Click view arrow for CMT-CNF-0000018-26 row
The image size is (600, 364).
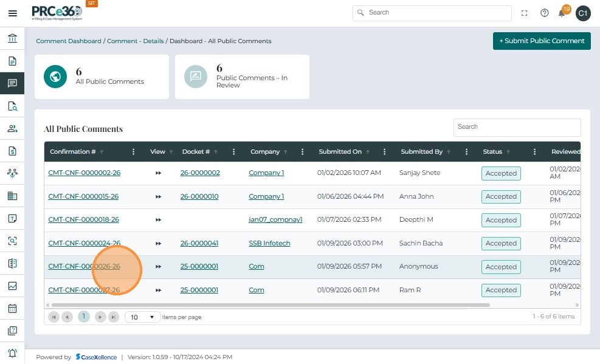click(x=158, y=220)
